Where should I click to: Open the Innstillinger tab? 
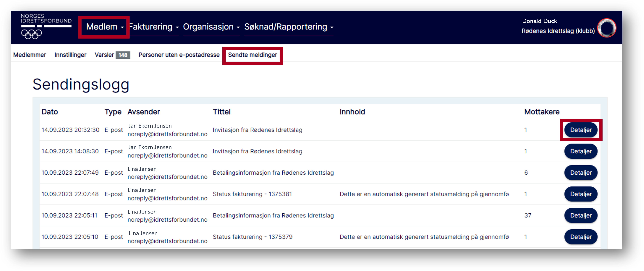(70, 55)
